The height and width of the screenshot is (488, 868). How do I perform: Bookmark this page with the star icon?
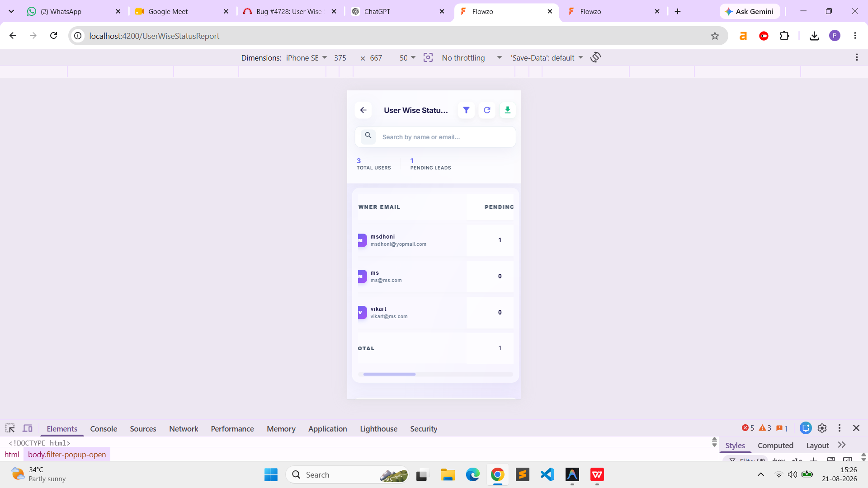(x=715, y=36)
